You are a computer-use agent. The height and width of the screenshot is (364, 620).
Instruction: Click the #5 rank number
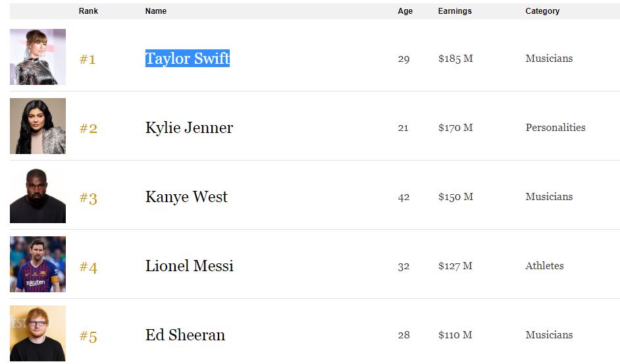[88, 337]
